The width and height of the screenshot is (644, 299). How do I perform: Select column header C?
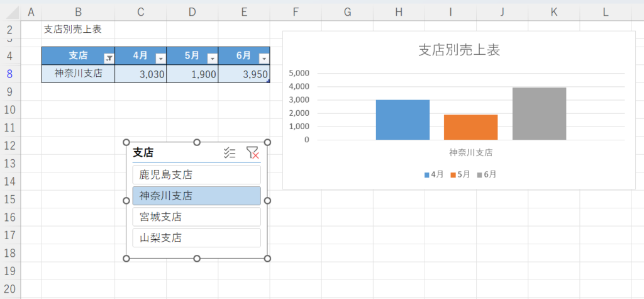[x=140, y=11]
